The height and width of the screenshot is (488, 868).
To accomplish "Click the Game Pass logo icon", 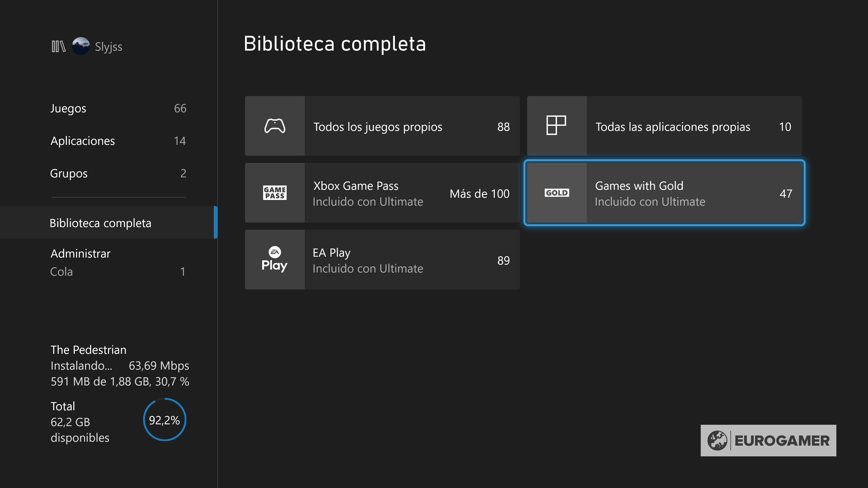I will pos(275,193).
